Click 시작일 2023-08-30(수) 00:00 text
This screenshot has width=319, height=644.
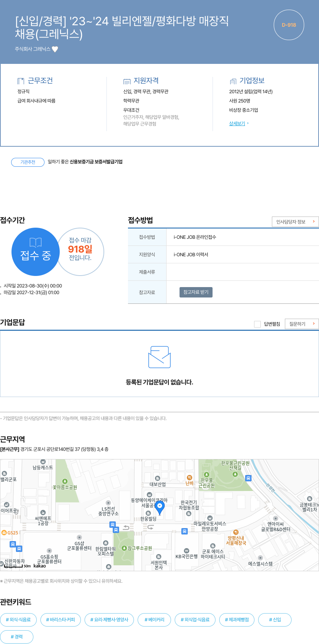tap(33, 286)
